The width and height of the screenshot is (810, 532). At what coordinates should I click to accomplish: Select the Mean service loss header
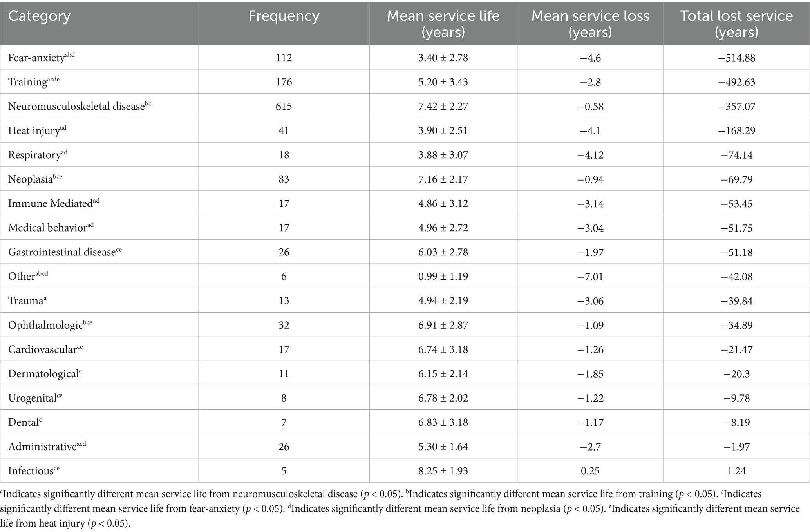pyautogui.click(x=590, y=24)
